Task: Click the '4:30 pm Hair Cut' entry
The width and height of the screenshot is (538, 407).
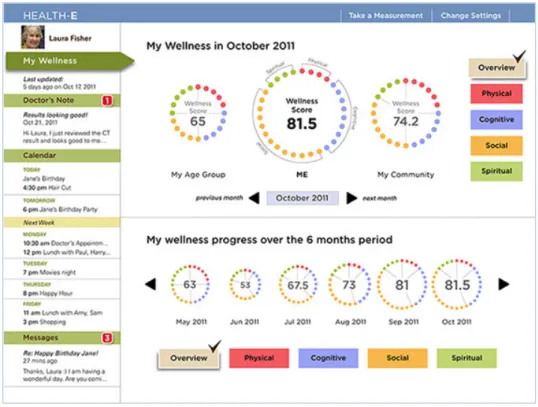Action: pyautogui.click(x=47, y=188)
